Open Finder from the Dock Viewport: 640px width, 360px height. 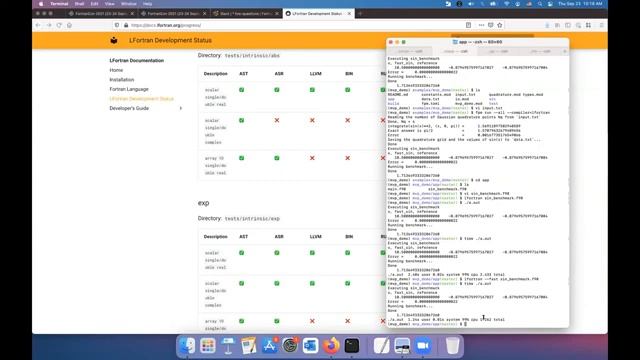(187, 346)
